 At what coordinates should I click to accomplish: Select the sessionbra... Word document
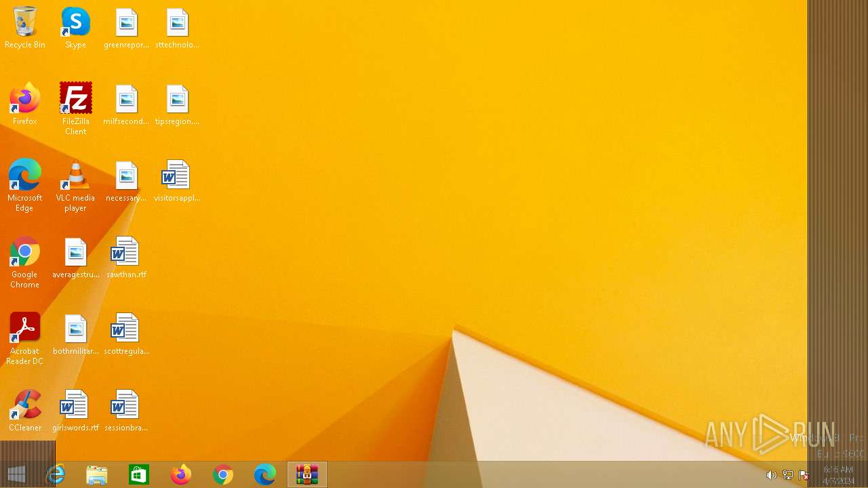click(x=126, y=411)
